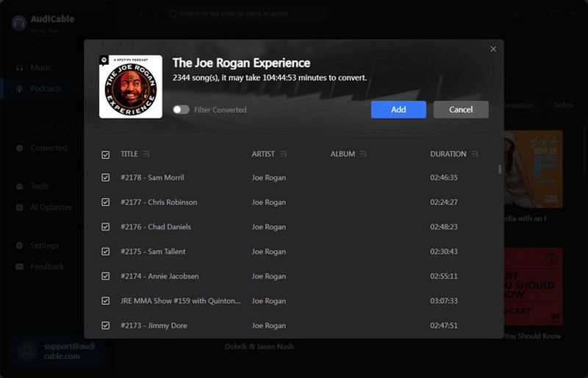Click the Joe Rogan Experience cover thumbnail
588x378 pixels.
131,87
